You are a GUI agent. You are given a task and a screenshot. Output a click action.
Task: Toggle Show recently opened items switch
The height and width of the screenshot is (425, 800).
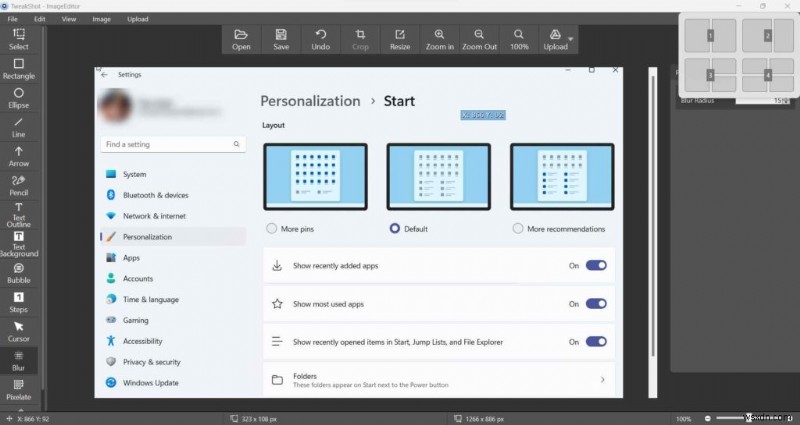[596, 341]
